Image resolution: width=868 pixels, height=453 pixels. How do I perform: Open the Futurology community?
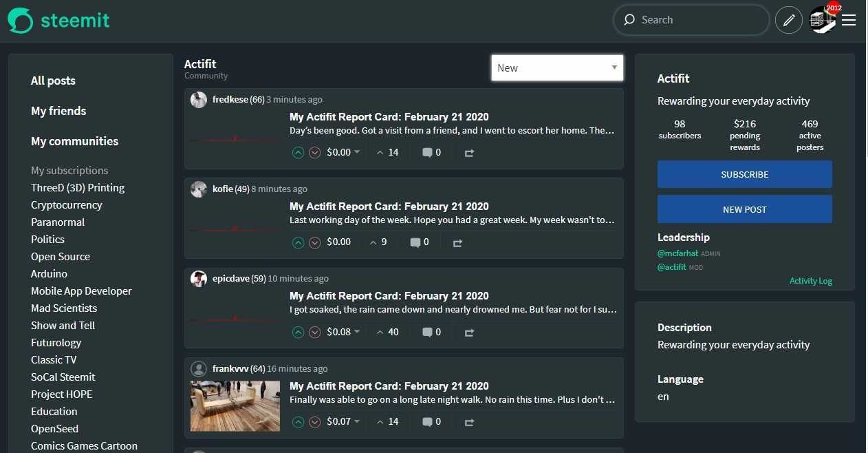pyautogui.click(x=56, y=343)
